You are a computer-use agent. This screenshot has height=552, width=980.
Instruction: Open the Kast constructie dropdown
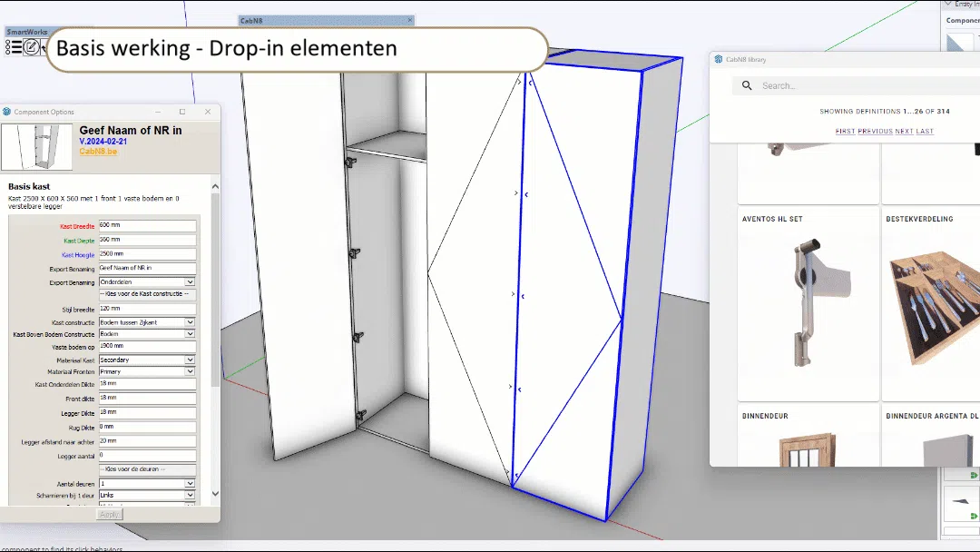click(148, 322)
